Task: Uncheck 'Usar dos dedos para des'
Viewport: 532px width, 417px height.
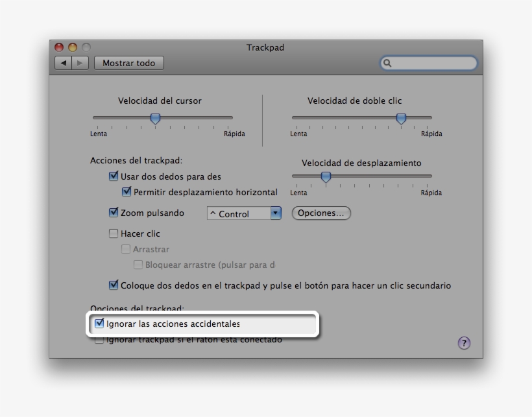Action: point(112,176)
